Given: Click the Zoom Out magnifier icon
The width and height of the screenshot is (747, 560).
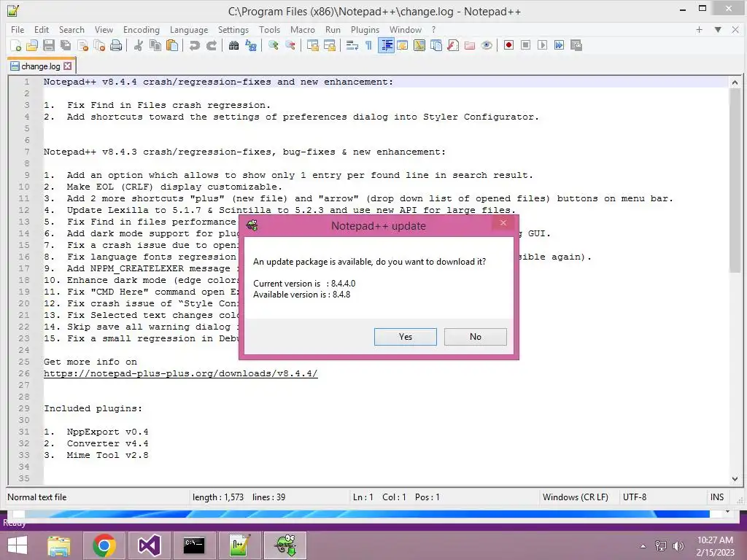Looking at the screenshot, I should click(x=290, y=46).
